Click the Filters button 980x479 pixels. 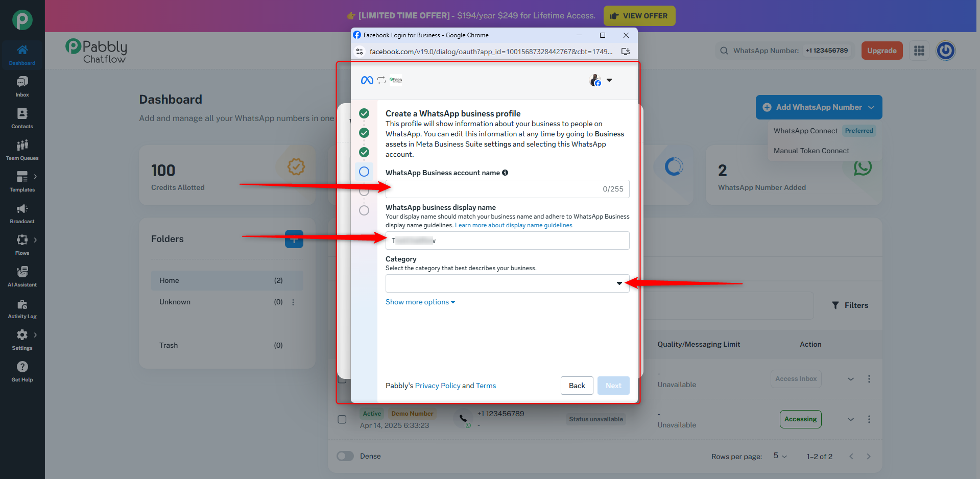coord(850,305)
